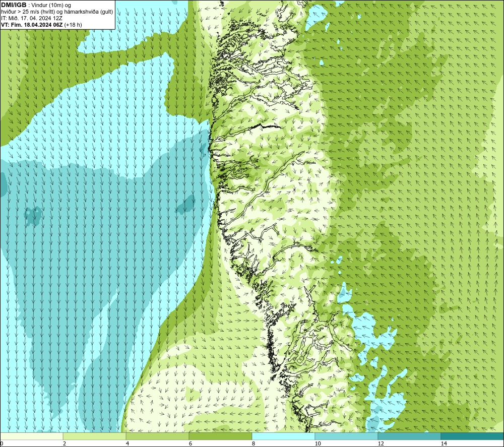
Task: Click the palest 0-2 color scale swatch
Action: 31,436
